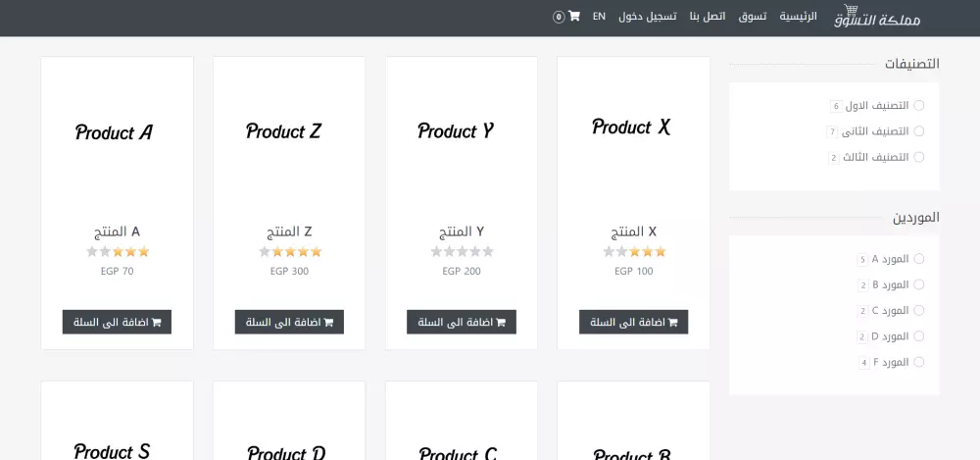
Task: Add Product A to the cart
Action: point(117,322)
